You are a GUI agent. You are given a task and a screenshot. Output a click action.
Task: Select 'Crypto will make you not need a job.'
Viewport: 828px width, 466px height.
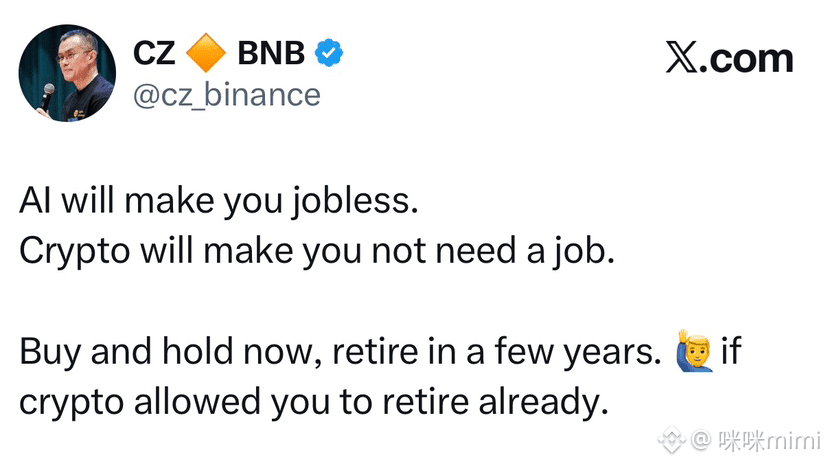(317, 251)
